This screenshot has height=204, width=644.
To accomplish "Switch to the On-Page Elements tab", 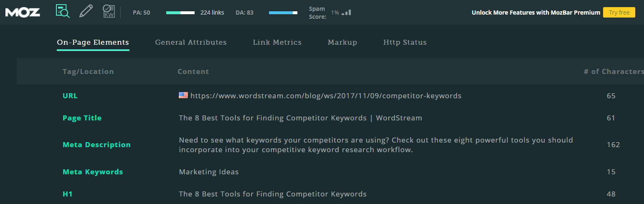I will coord(93,42).
